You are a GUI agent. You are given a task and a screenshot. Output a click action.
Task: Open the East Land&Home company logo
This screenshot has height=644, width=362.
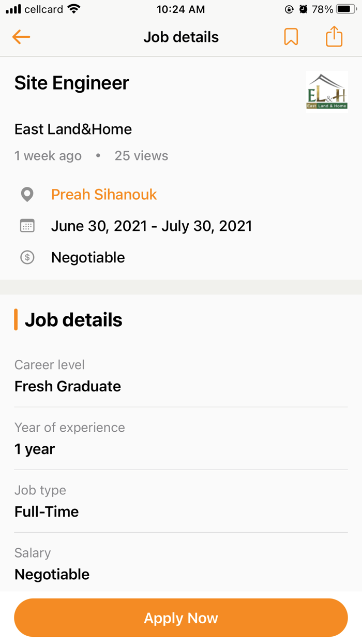click(327, 91)
